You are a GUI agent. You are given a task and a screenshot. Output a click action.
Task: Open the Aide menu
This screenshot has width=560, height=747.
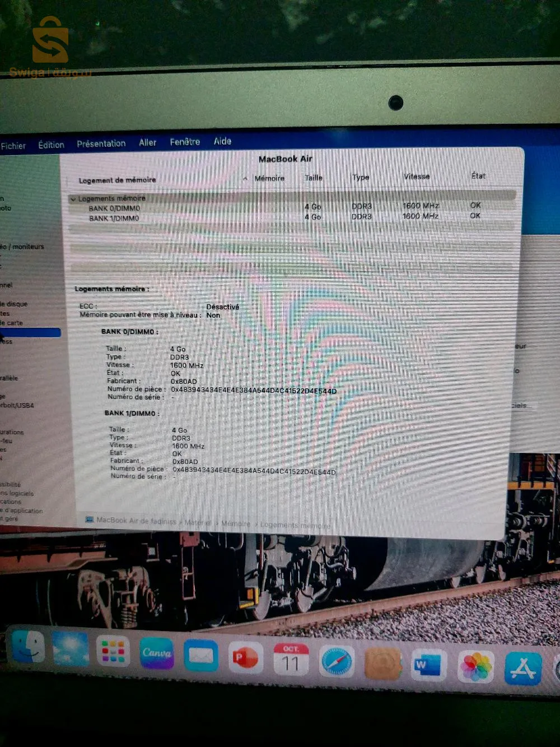[x=222, y=141]
